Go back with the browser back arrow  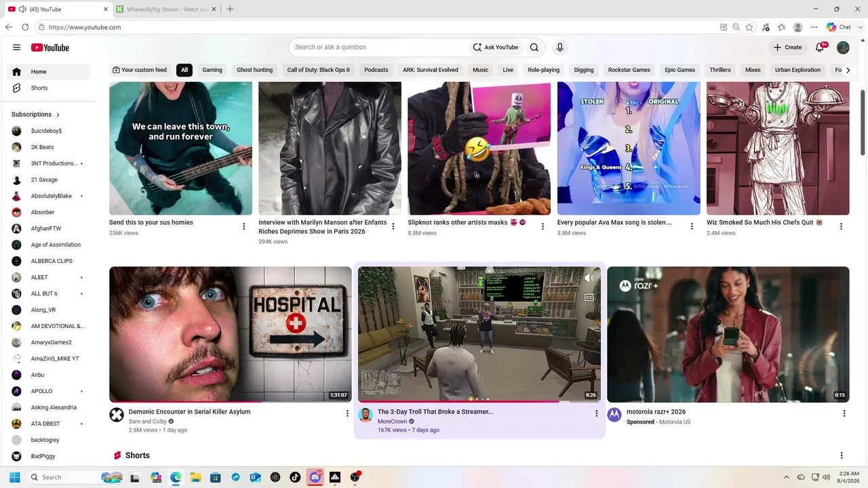[9, 27]
